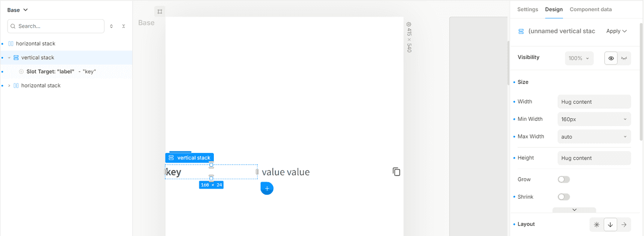
Task: Set visibility to visible eye icon
Action: [x=611, y=58]
